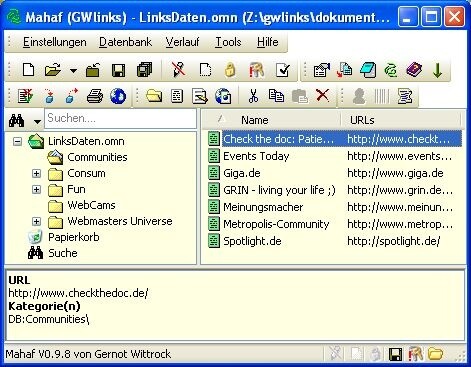The height and width of the screenshot is (367, 471).
Task: Select the Suche node in tree
Action: click(63, 253)
